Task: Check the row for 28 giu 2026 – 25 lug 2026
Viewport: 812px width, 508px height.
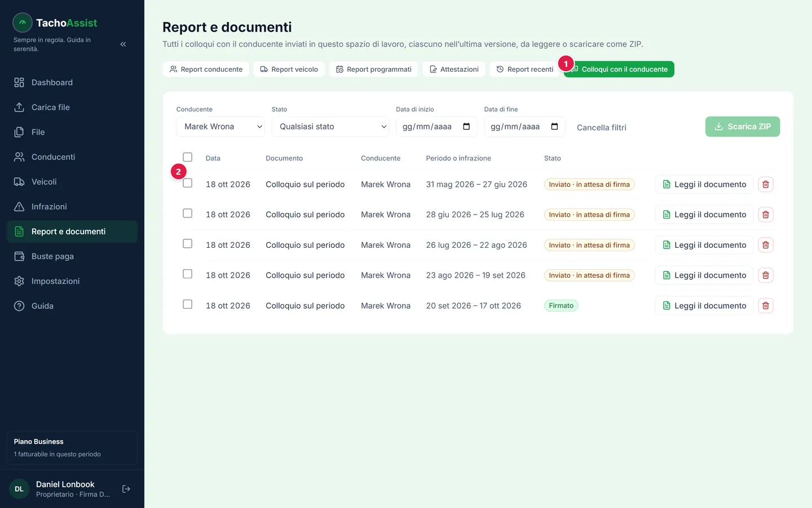Action: [x=188, y=213]
